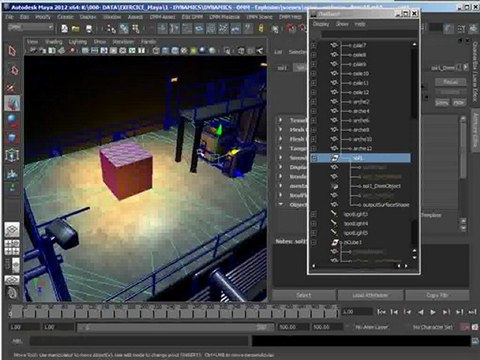Viewport: 480px width, 360px height.
Task: Click viewport Select Camera icon
Action: (34, 51)
